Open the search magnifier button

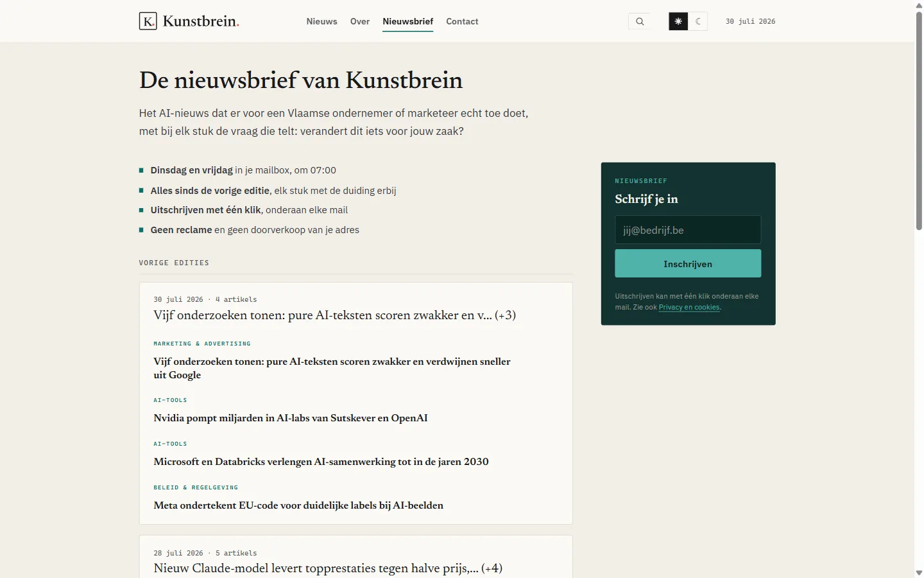coord(640,21)
